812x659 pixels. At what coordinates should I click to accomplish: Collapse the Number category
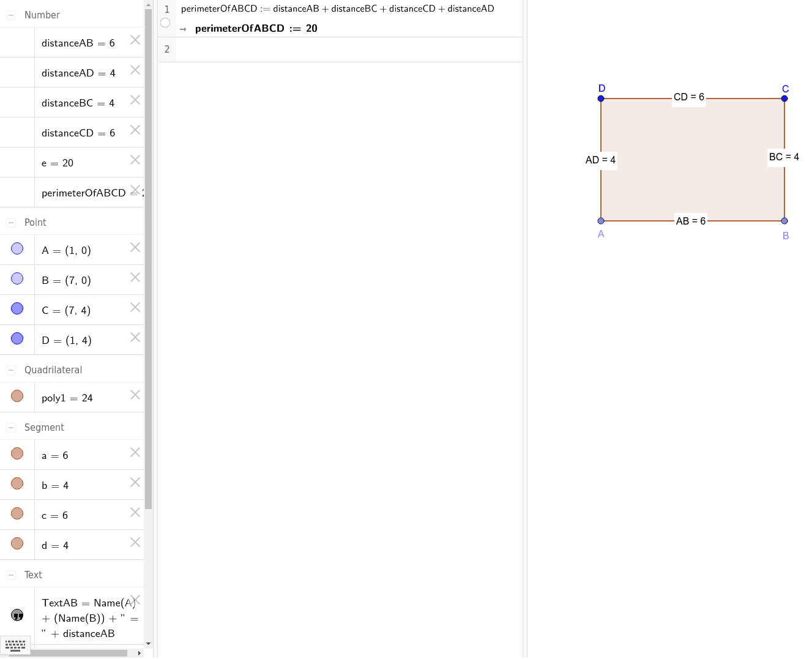click(11, 15)
